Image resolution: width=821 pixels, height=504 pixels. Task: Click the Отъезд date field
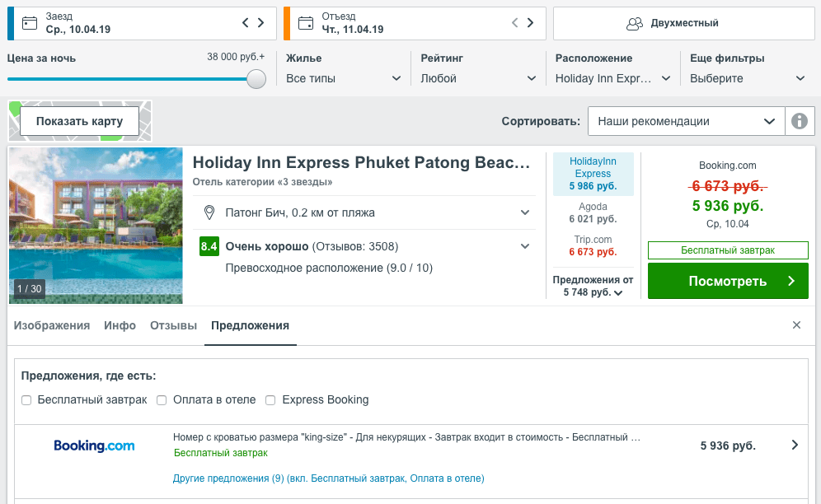pyautogui.click(x=415, y=23)
